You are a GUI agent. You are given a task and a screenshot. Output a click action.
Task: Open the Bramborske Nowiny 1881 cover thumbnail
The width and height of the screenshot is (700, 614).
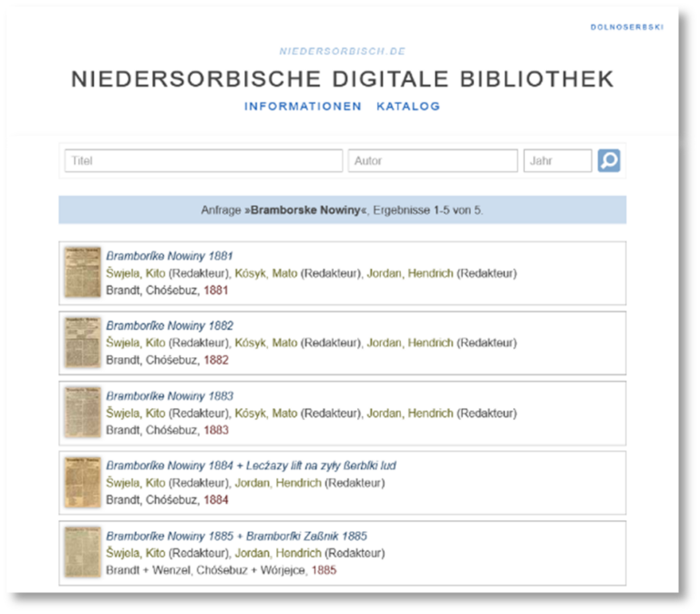82,272
